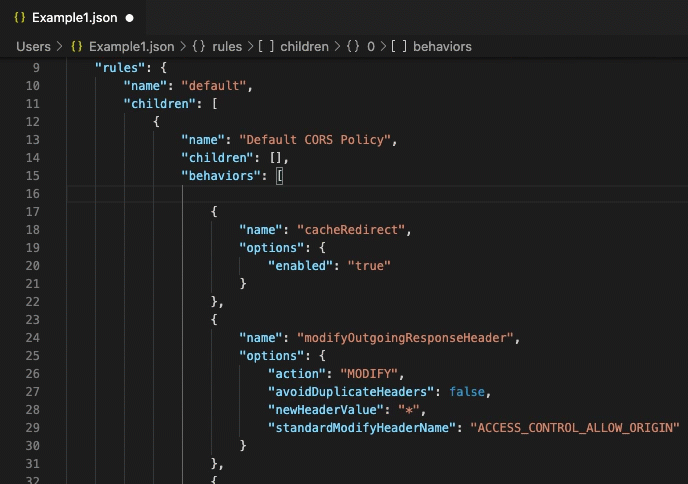Click the "MODIFY" value

[369, 374]
